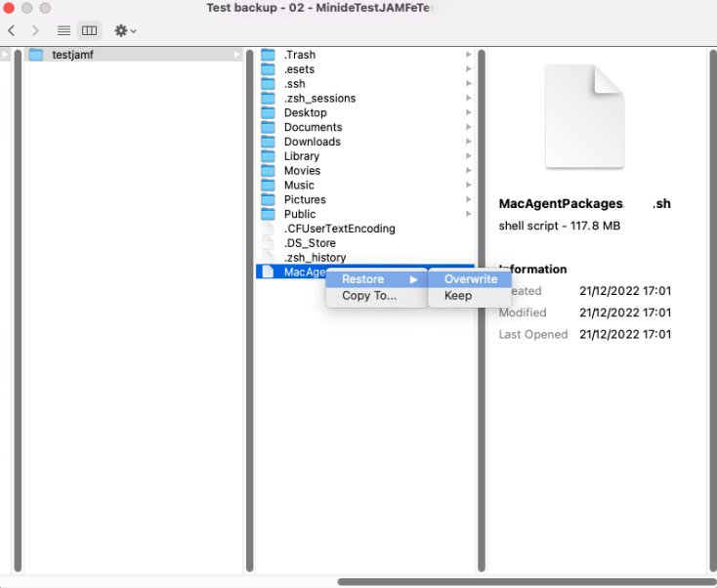Click the Pictures folder icon

(268, 200)
